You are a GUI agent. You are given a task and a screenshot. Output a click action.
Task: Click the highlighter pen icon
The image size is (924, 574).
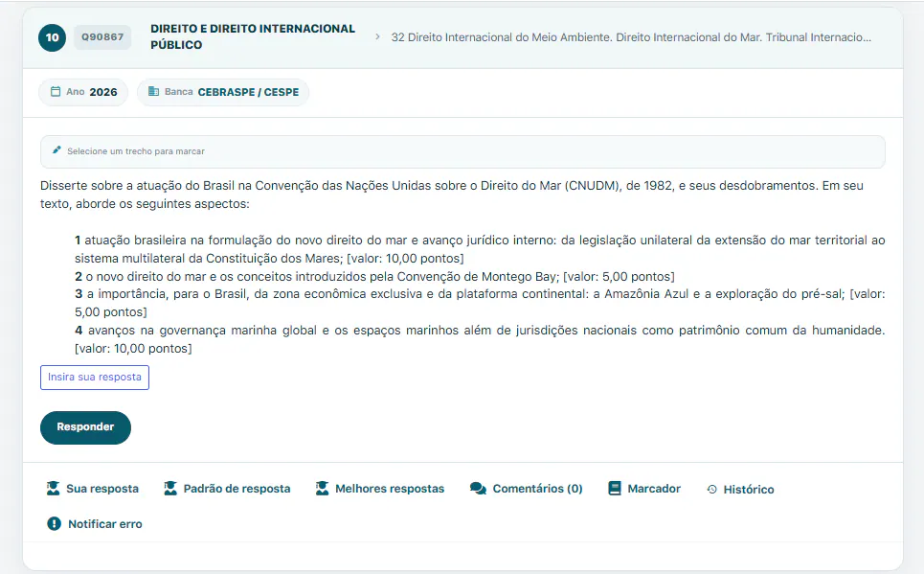point(56,149)
